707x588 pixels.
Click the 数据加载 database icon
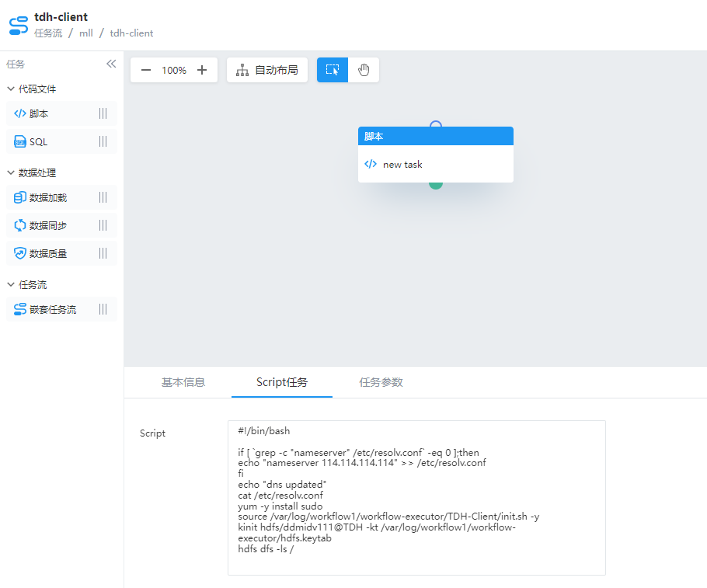[x=20, y=197]
